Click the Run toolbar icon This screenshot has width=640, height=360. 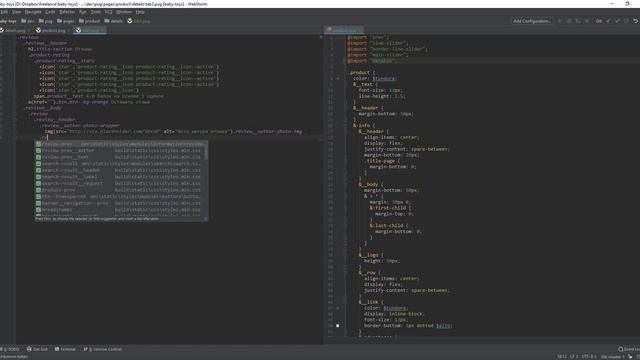560,21
